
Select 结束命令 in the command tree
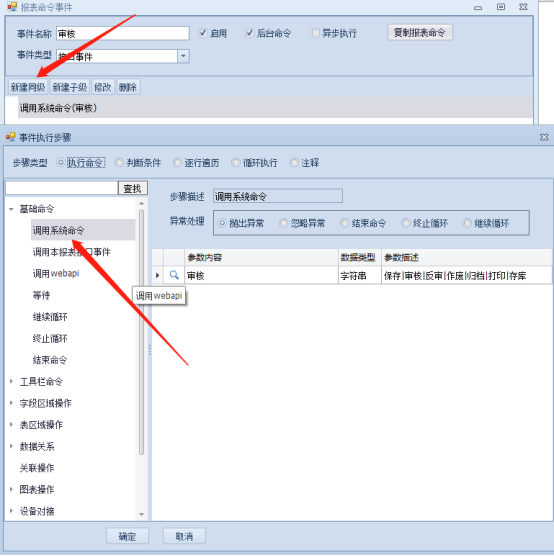click(x=50, y=360)
